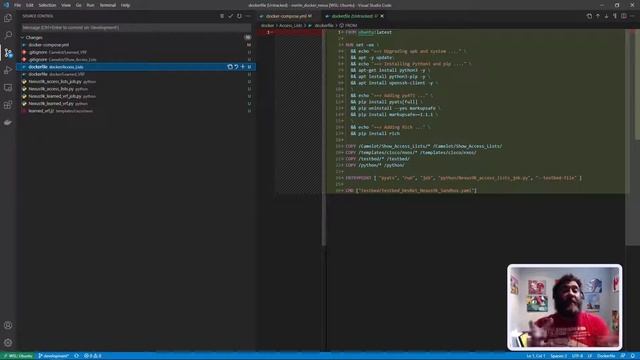Image resolution: width=640 pixels, height=360 pixels.
Task: Open the Help menu
Action: point(125,5)
